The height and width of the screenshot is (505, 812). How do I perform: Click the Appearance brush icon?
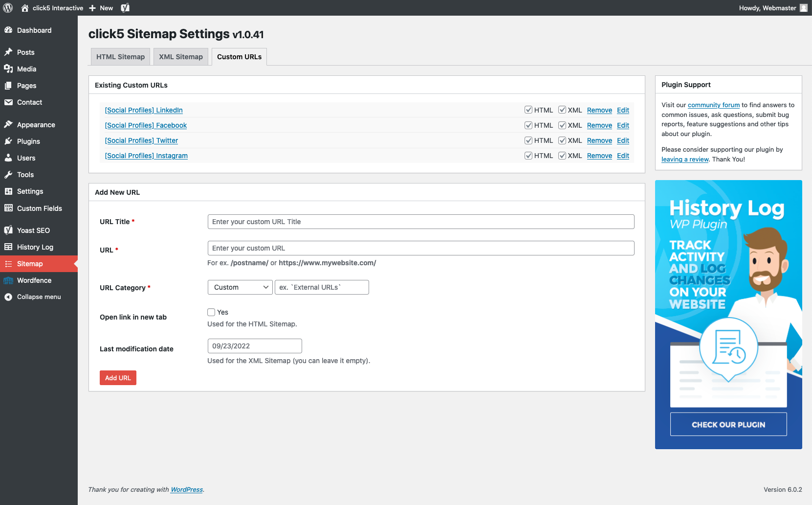click(x=8, y=125)
